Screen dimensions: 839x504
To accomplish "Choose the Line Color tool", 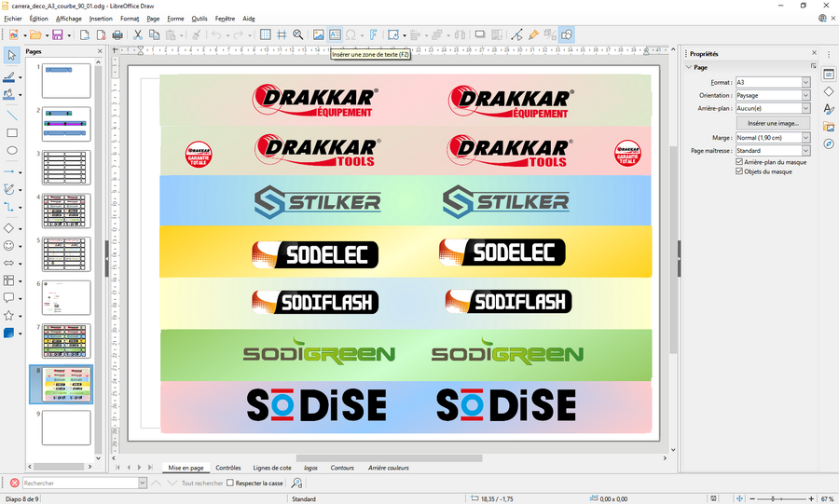I will [8, 77].
